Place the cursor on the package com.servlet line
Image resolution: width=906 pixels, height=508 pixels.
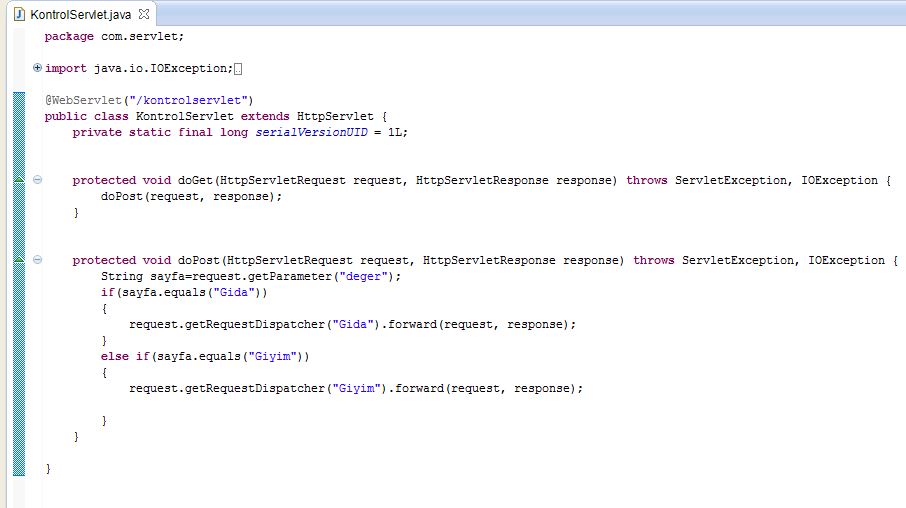click(114, 36)
